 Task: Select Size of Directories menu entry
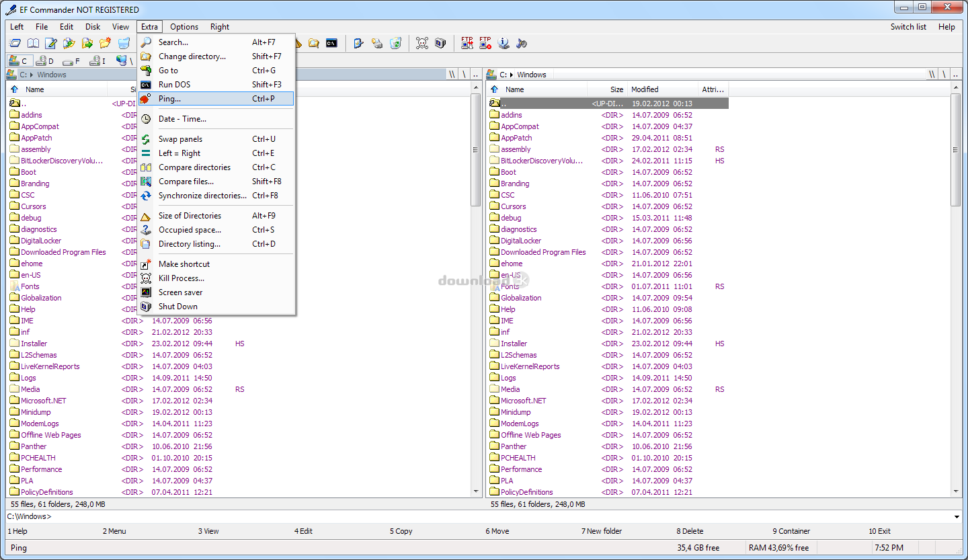[216, 216]
